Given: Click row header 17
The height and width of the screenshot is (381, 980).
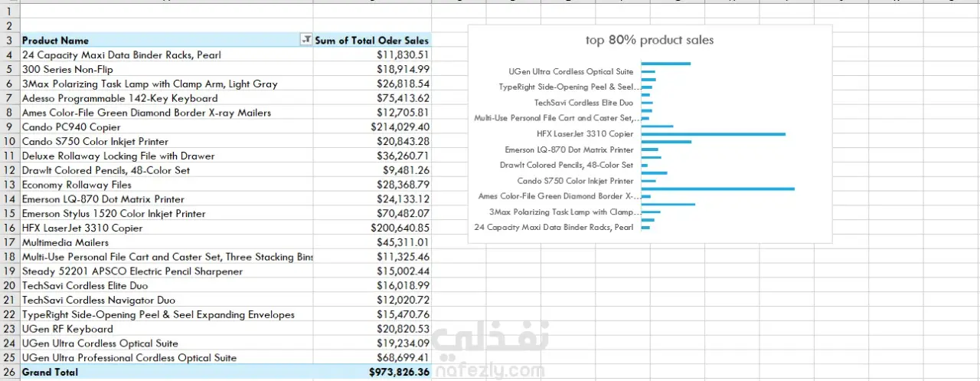Looking at the screenshot, I should click(9, 242).
